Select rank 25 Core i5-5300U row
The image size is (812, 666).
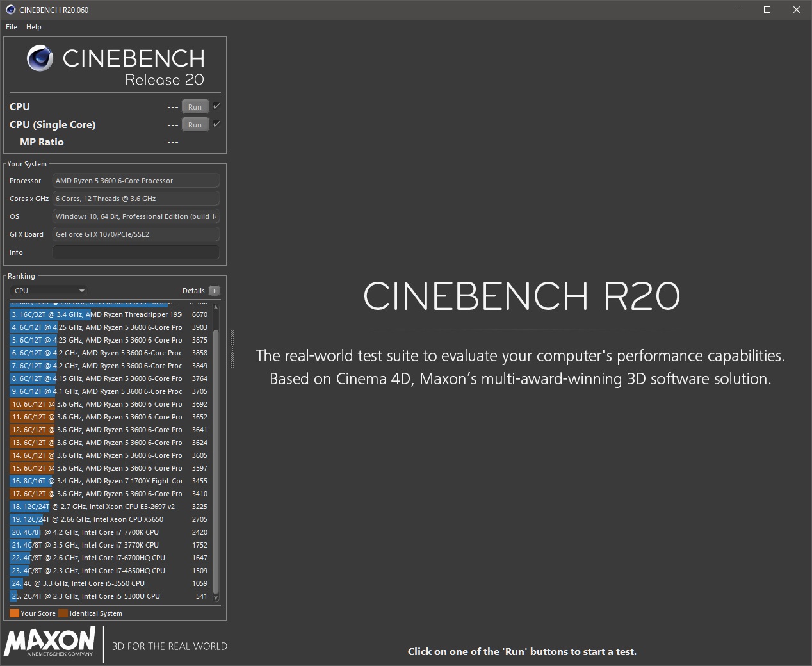point(110,596)
